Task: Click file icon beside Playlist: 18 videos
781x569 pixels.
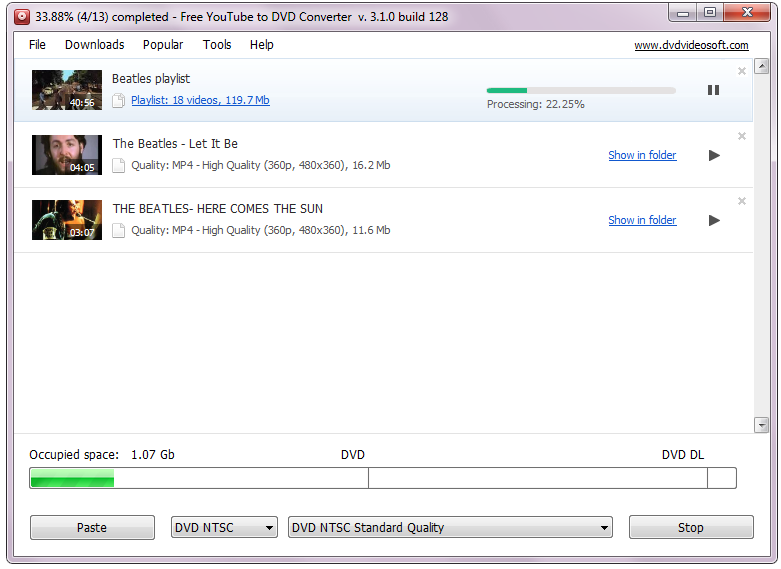Action: 119,101
